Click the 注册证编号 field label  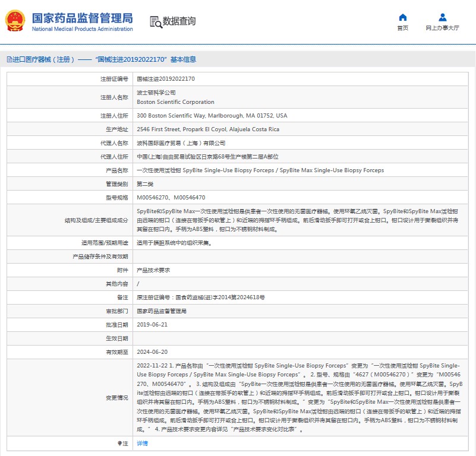point(114,79)
